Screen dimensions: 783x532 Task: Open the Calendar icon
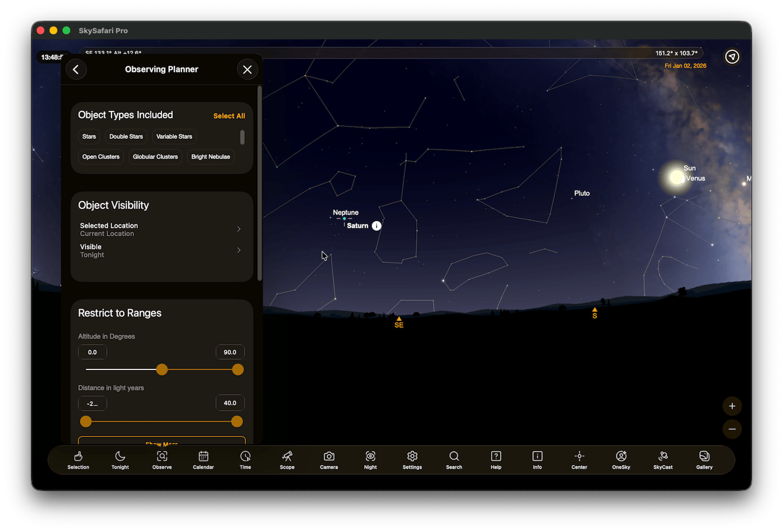point(204,460)
